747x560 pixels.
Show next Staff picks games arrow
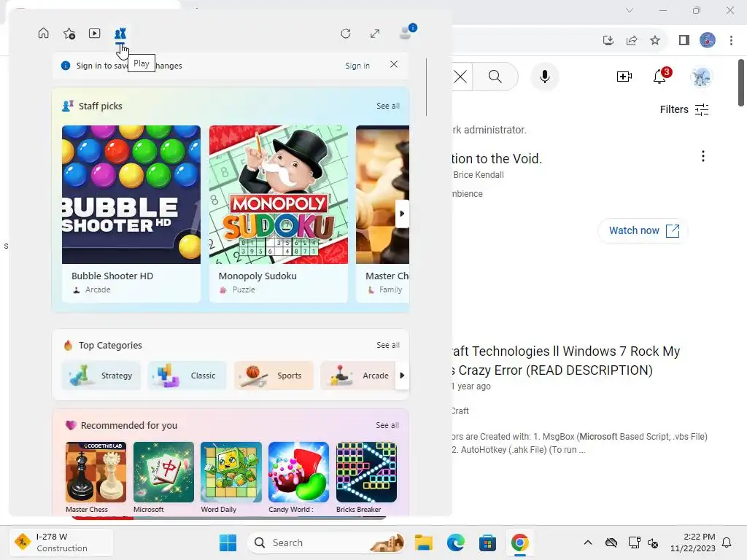tap(402, 214)
